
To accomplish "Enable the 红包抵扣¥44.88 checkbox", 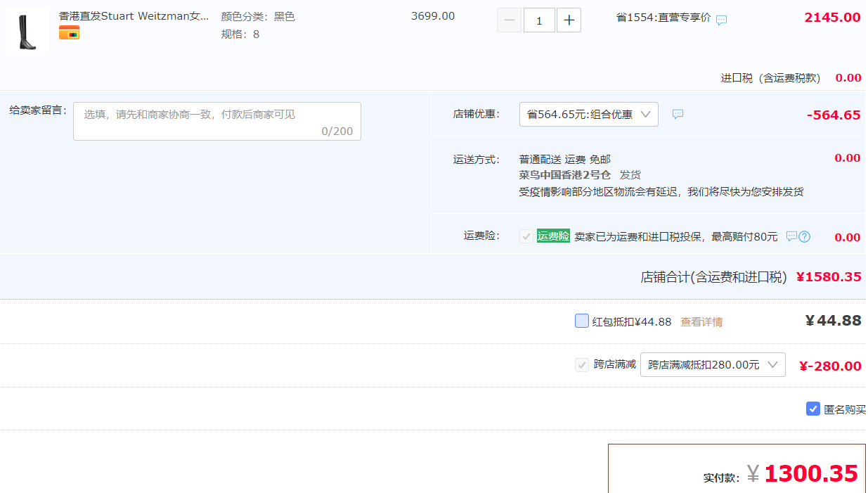I will point(582,321).
